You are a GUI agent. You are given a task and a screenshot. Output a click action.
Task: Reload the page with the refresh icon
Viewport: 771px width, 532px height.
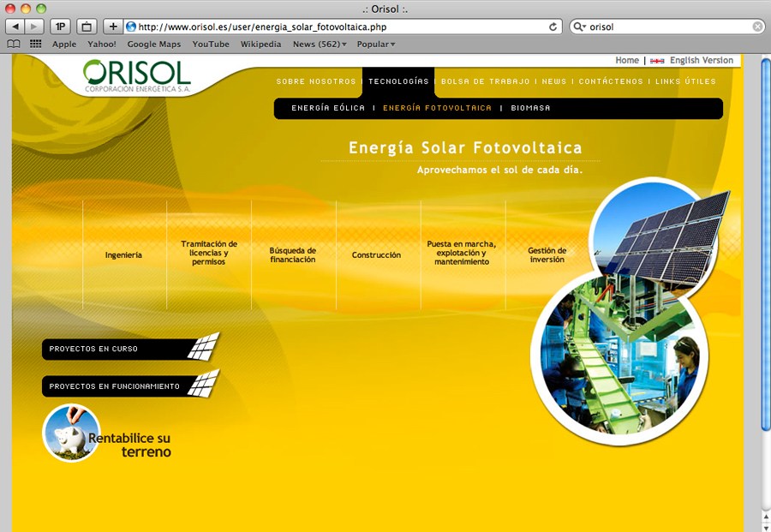[553, 27]
